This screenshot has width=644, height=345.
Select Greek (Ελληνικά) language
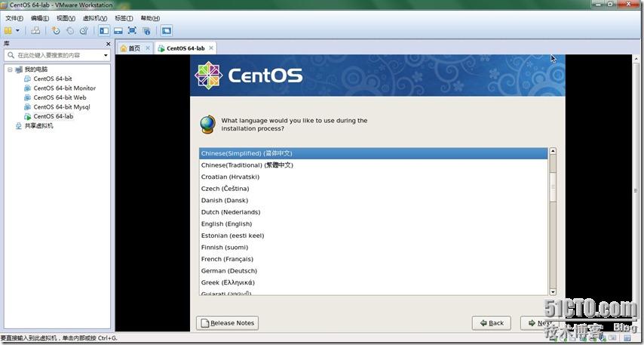point(373,282)
